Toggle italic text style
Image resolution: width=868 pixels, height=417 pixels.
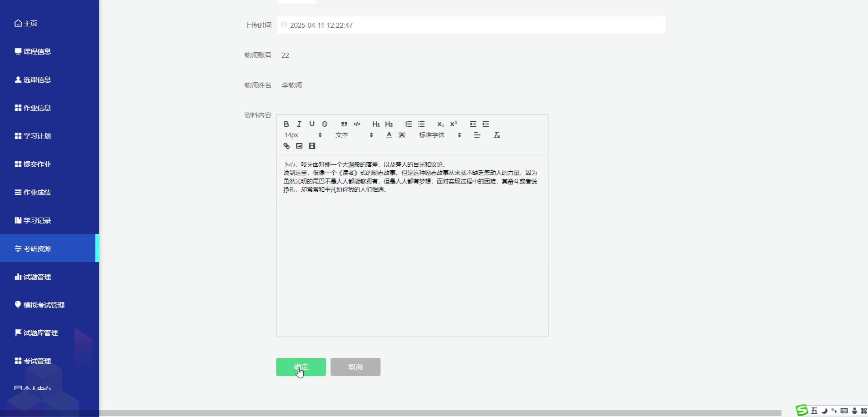[299, 124]
